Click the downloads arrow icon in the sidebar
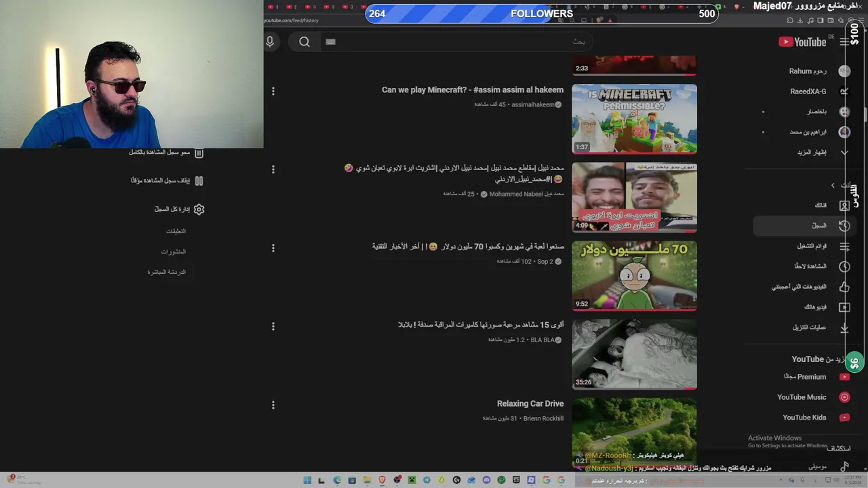Screen dimensions: 868x488 844,327
